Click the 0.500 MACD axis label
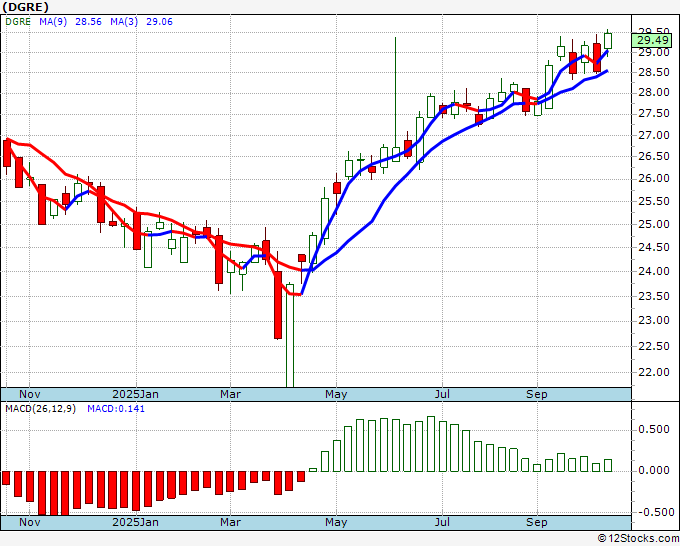Viewport: 680px width, 546px height. 654,429
